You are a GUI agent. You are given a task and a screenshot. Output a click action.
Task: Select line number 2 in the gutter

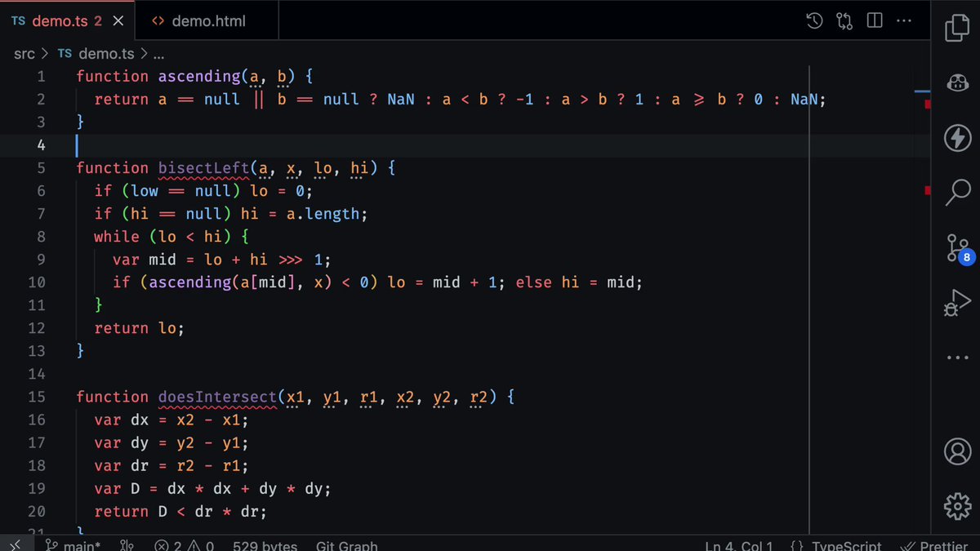tap(40, 100)
